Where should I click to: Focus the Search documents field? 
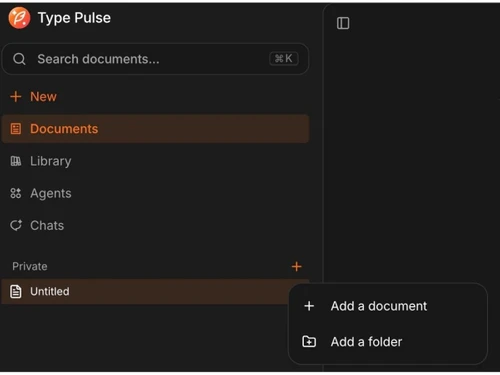(155, 59)
